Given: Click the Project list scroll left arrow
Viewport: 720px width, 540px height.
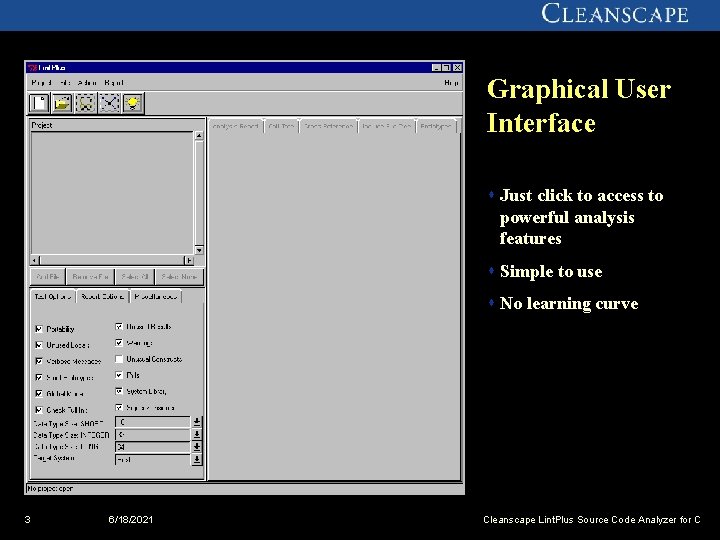Looking at the screenshot, I should 35,260.
